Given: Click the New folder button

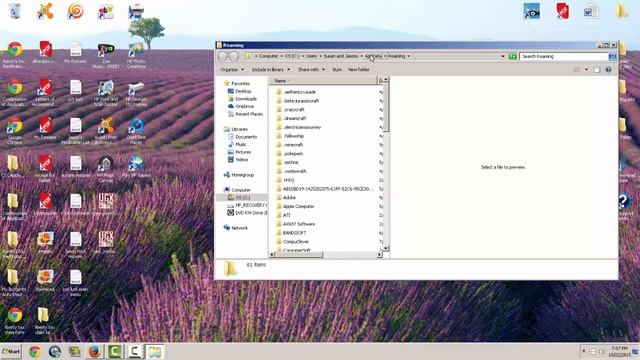Looking at the screenshot, I should pyautogui.click(x=358, y=70).
